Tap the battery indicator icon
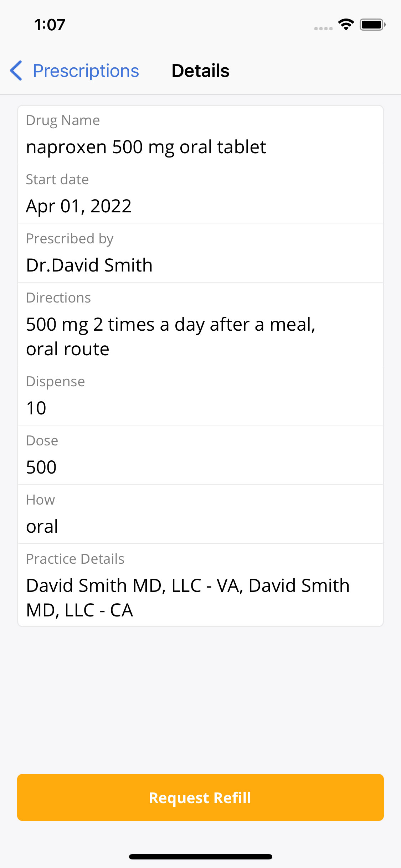401x868 pixels. coord(372,25)
